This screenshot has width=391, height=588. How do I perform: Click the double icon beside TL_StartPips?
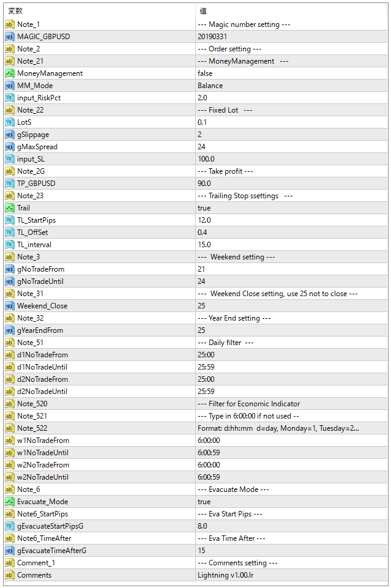pos(10,220)
